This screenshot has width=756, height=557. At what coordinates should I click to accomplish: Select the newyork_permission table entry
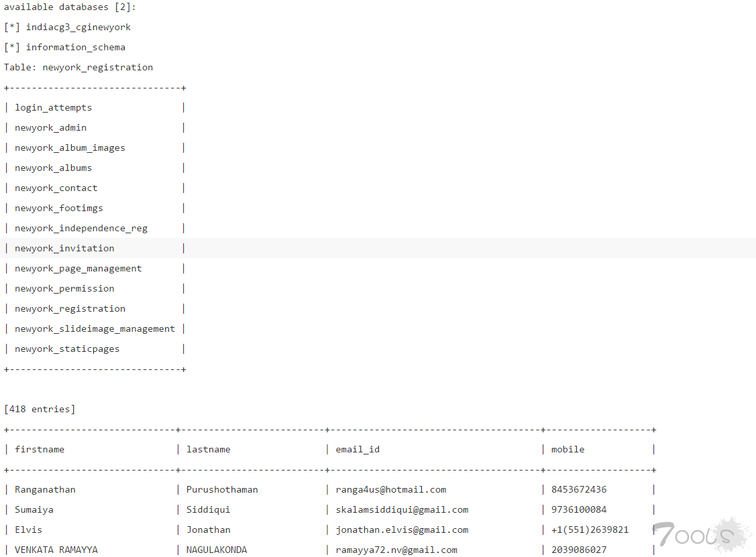click(64, 289)
